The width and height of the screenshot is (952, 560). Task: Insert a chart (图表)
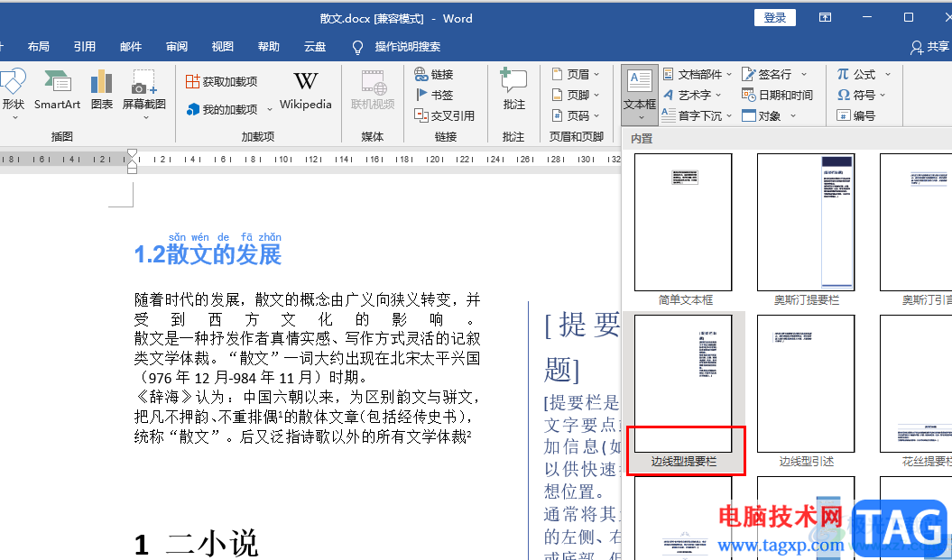tap(101, 90)
